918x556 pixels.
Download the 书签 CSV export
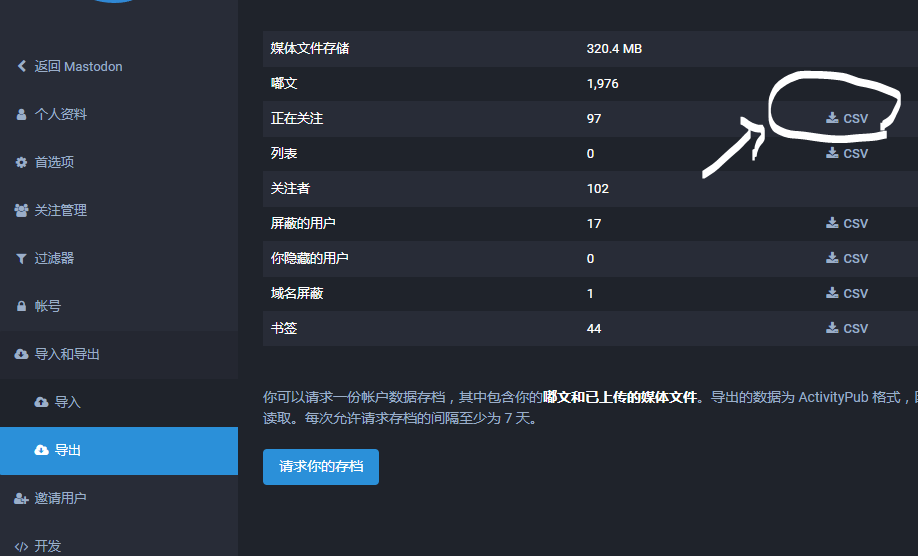847,328
